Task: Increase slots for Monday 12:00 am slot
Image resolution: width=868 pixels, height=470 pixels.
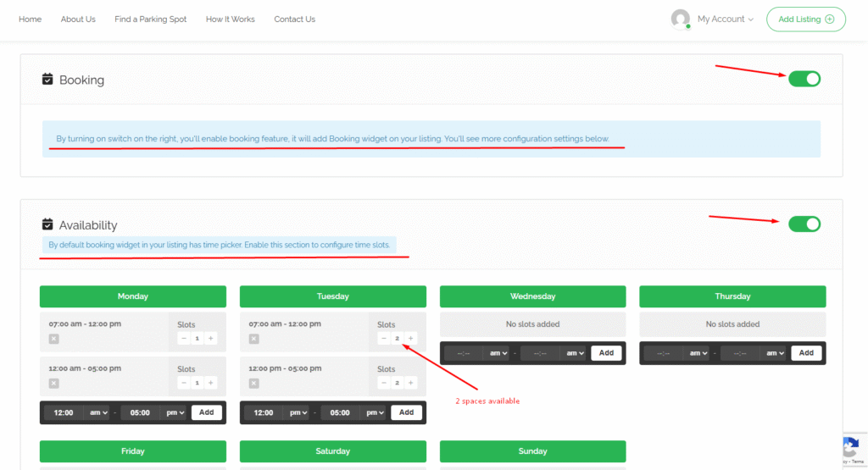Action: (x=211, y=383)
